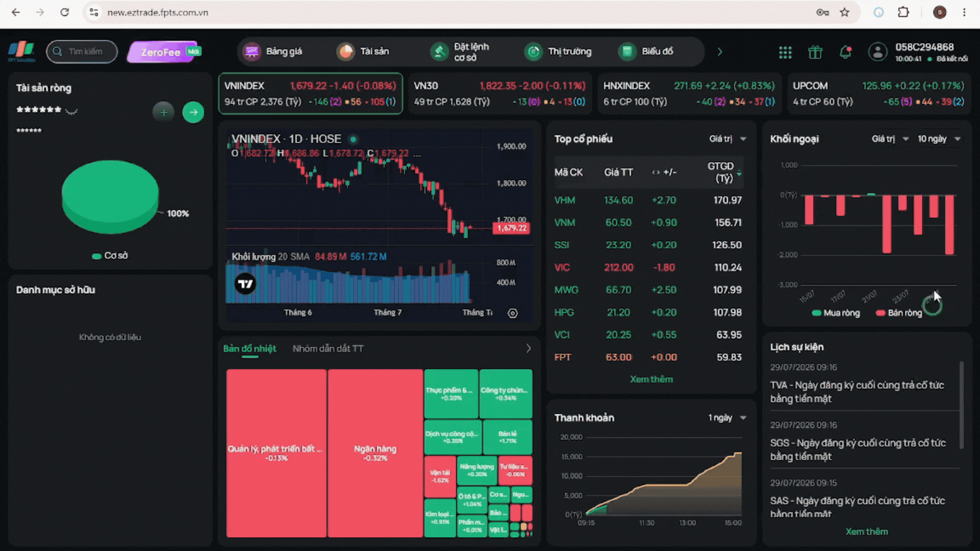Viewport: 980px width, 551px height.
Task: Click the FPT Securities logo
Action: click(21, 52)
